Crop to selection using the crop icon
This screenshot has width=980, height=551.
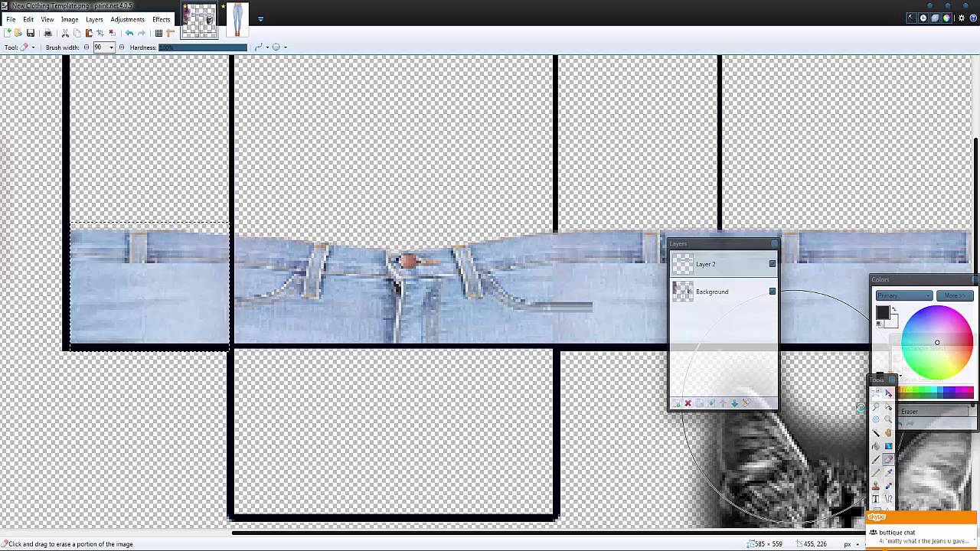click(100, 33)
